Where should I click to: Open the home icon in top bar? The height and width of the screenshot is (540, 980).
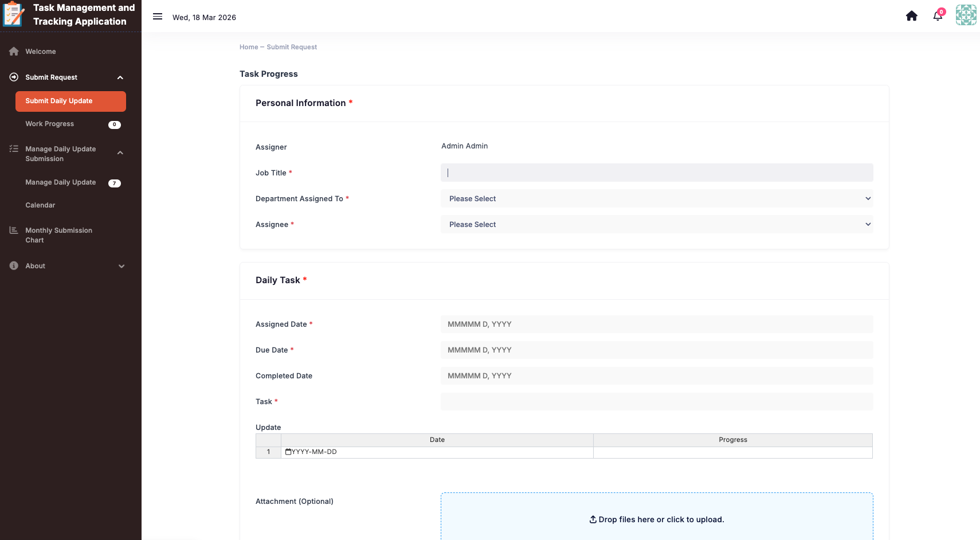click(911, 16)
